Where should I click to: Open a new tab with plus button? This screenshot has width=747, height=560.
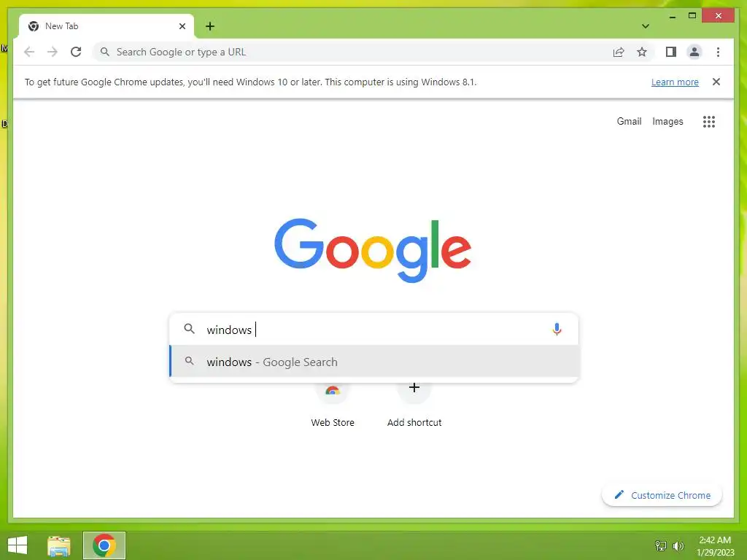point(210,26)
